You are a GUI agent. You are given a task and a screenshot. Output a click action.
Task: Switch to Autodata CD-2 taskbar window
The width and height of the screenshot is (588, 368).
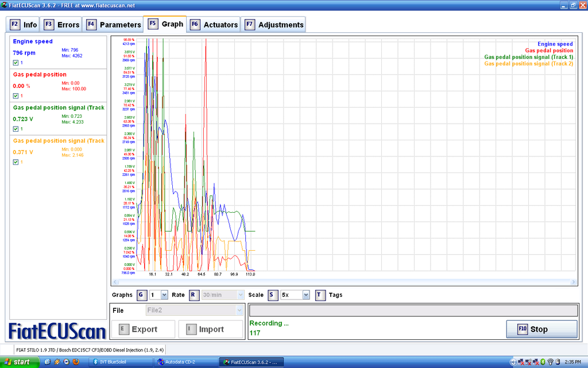(x=186, y=362)
